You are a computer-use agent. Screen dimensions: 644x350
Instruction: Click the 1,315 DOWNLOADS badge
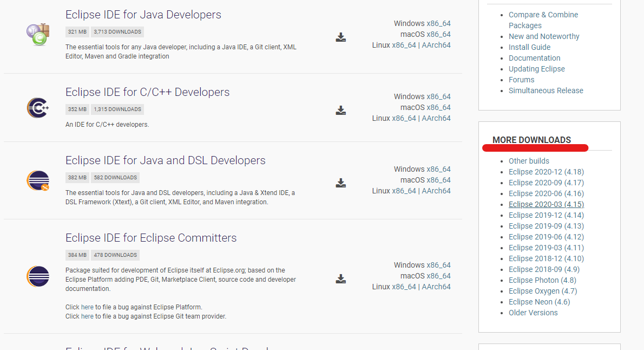click(117, 109)
